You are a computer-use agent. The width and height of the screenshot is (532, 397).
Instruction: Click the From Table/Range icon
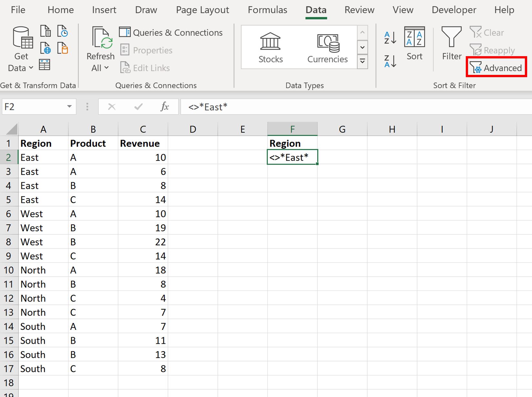pyautogui.click(x=45, y=65)
